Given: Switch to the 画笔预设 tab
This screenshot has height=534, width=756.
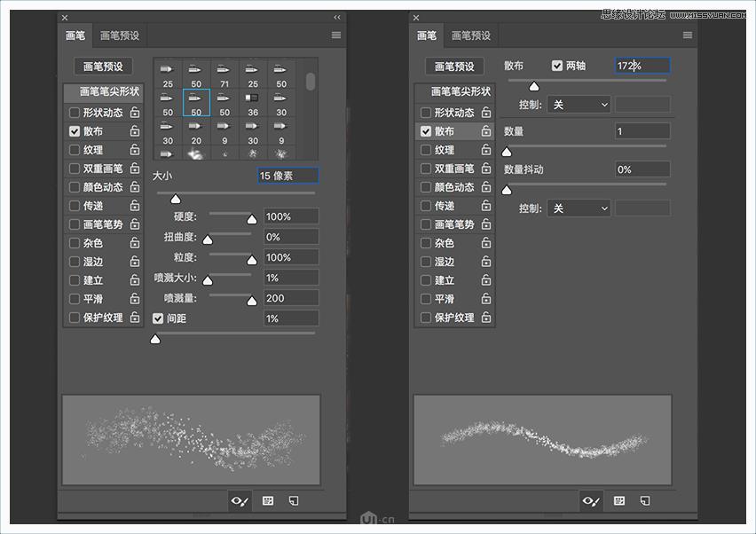Looking at the screenshot, I should pyautogui.click(x=120, y=35).
